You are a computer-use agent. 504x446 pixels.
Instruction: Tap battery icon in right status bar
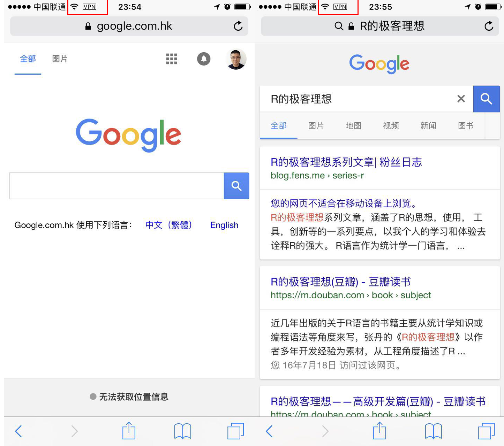(x=494, y=7)
